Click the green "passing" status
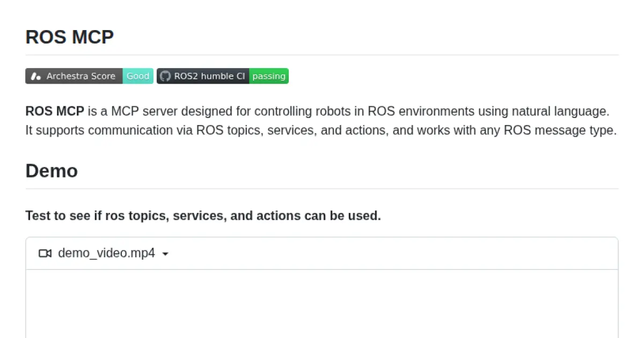Screen dimensions: 644x338 [269, 76]
